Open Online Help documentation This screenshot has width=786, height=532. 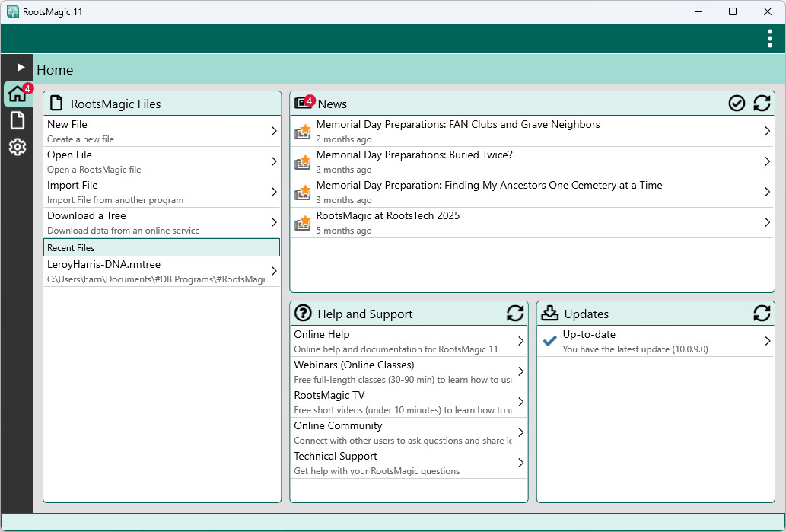409,342
